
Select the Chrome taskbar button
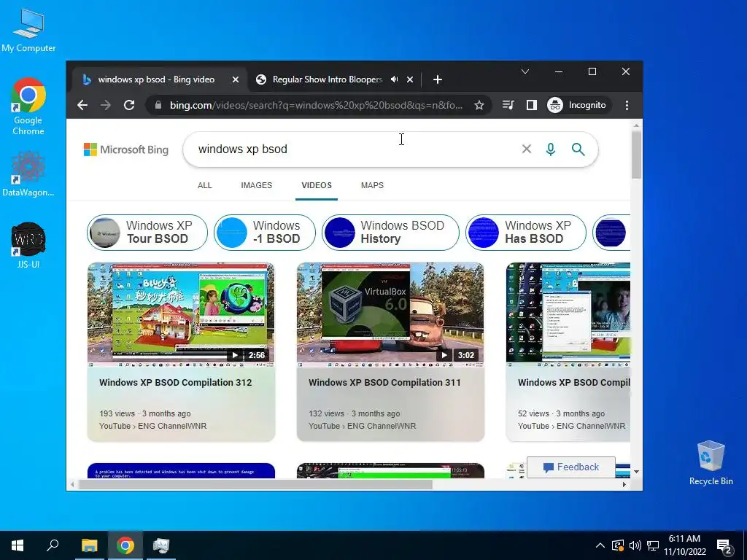point(125,545)
